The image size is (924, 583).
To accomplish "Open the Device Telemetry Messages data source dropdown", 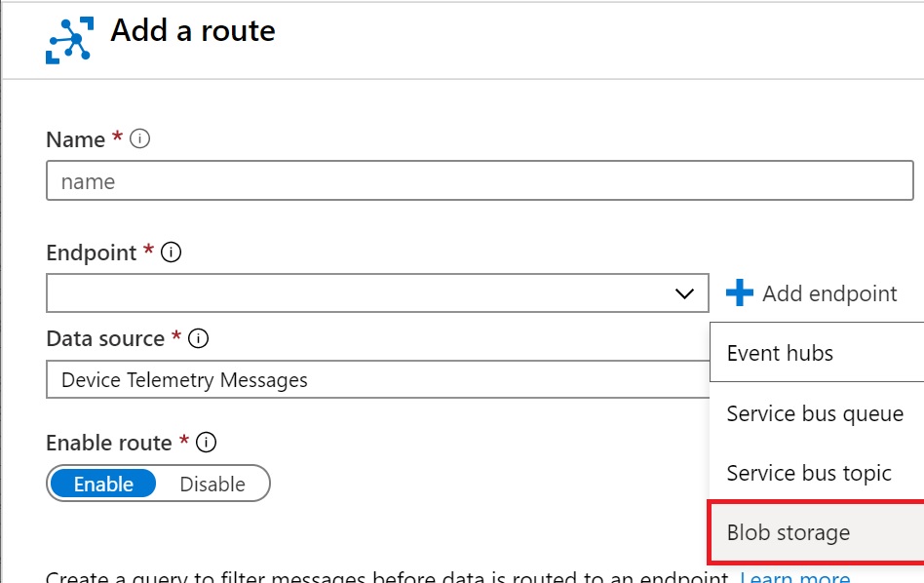I will tap(378, 379).
